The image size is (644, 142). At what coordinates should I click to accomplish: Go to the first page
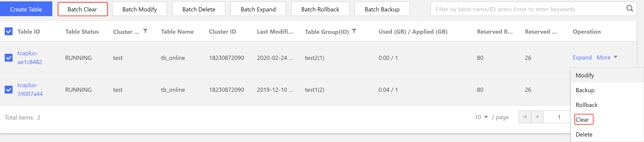click(x=525, y=117)
